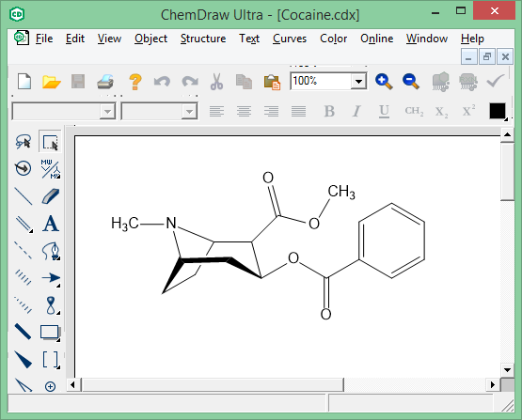Open Help with question mark icon

pos(135,82)
